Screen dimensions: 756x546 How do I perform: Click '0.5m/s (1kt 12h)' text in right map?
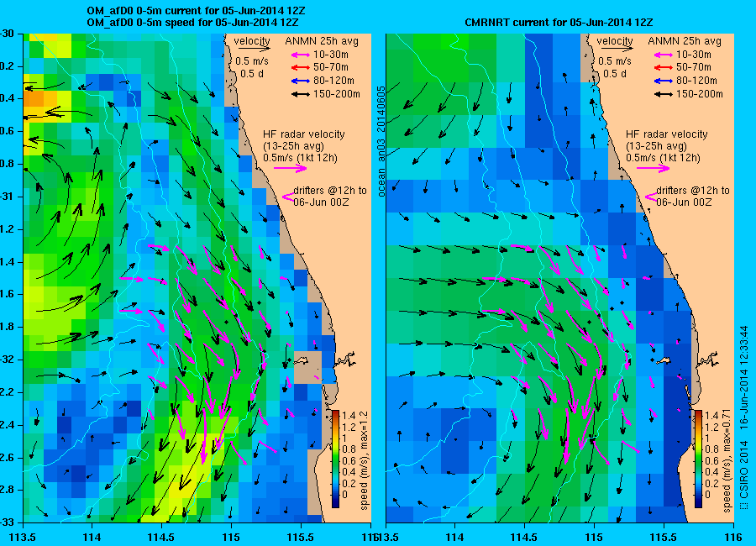point(664,158)
